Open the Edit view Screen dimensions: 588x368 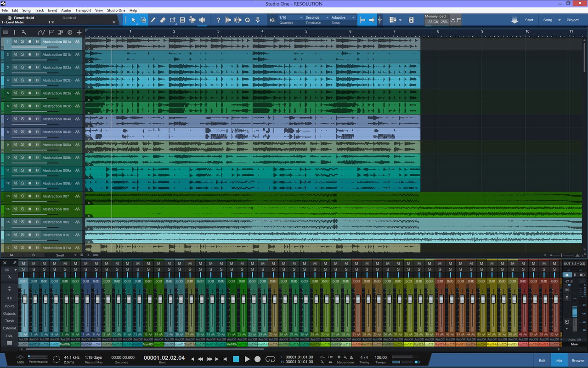[542, 361]
